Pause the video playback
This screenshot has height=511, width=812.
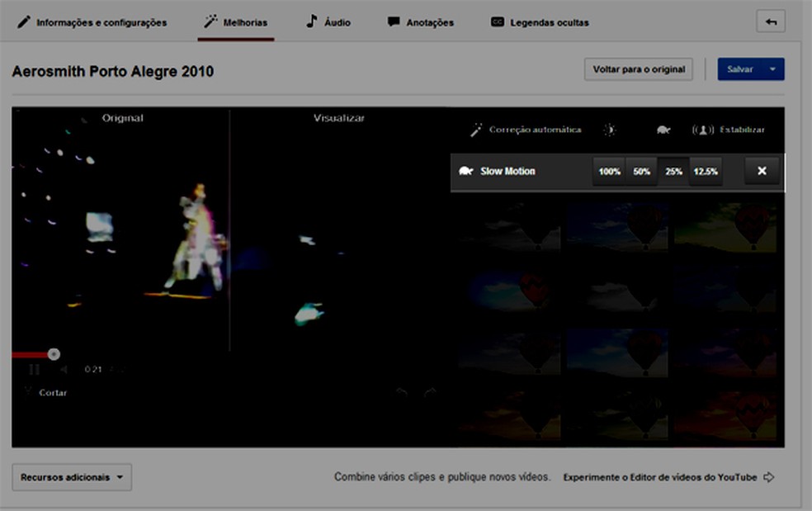point(34,370)
